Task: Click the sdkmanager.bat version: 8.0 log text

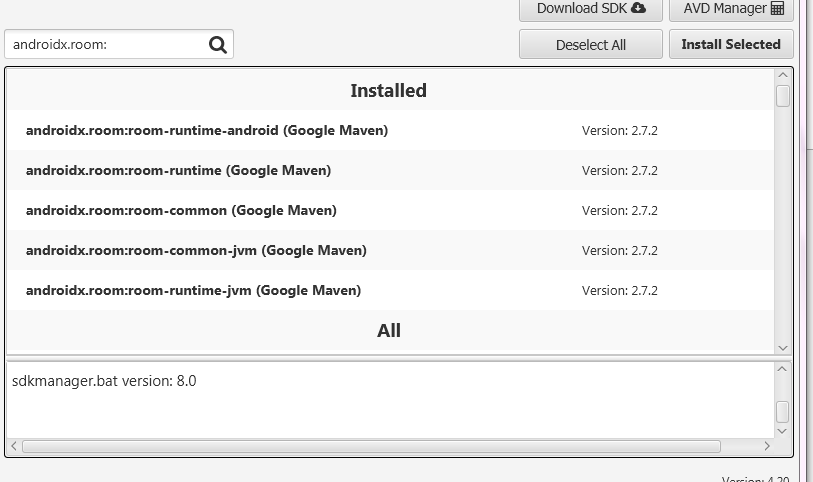Action: click(x=104, y=381)
